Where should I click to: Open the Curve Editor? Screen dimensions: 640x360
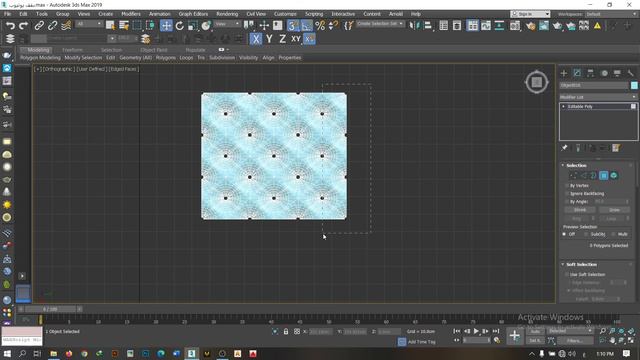486,26
